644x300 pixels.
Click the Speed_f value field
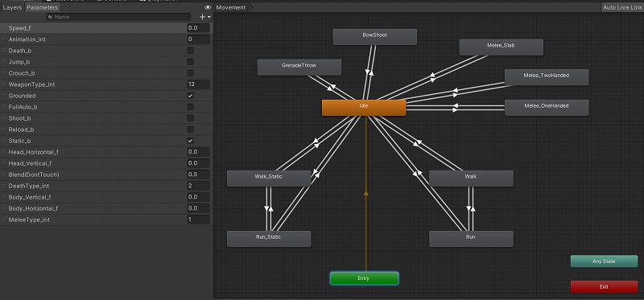point(198,28)
